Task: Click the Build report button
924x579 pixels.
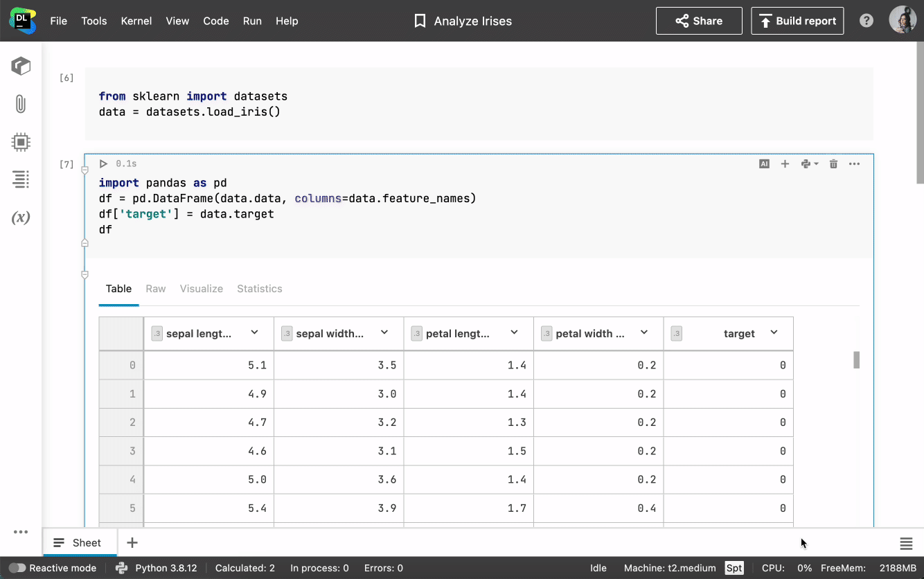Action: tap(797, 21)
